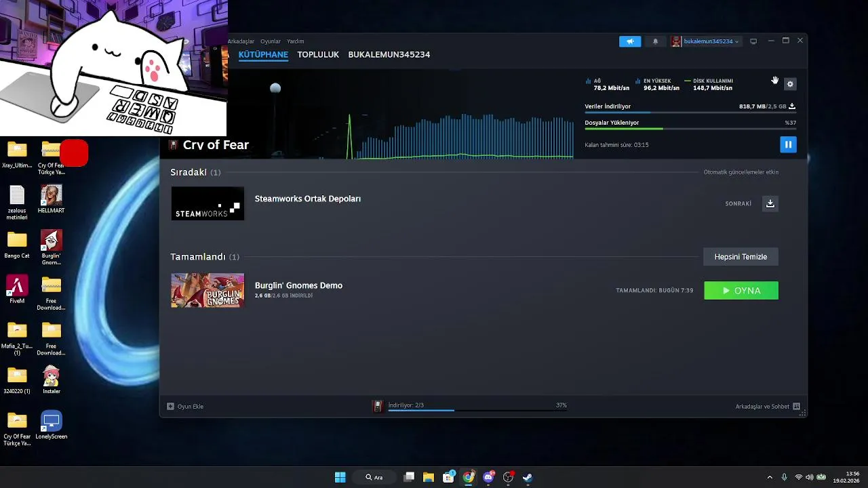The image size is (868, 488).
Task: Select the Mafia_2_Tu... folder on desktop
Action: coord(17,338)
